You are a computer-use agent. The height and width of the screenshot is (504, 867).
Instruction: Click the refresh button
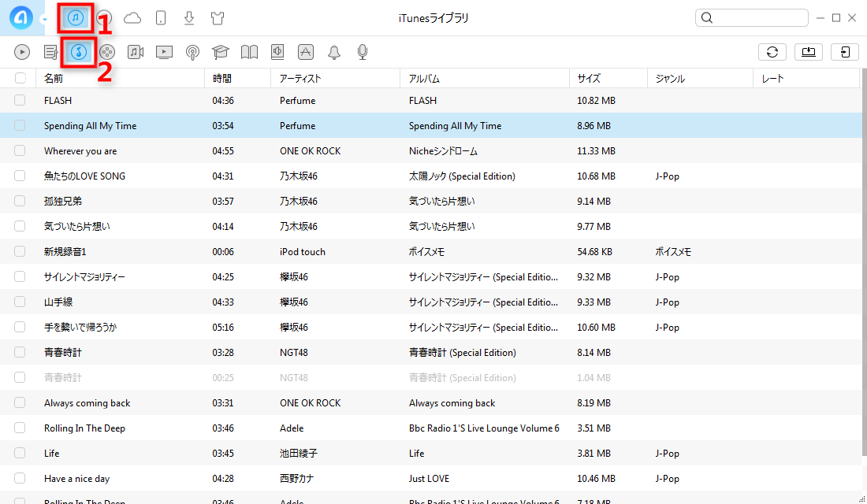tap(772, 52)
